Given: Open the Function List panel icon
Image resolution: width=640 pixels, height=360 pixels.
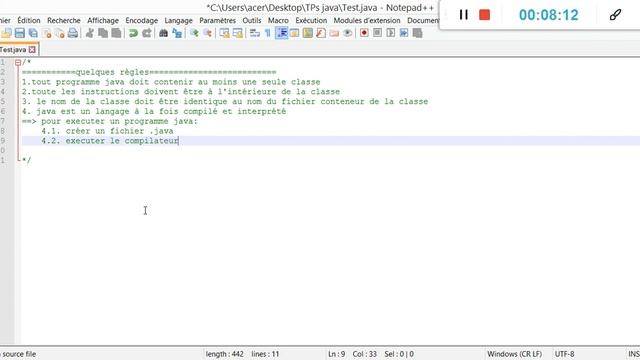Looking at the screenshot, I should point(321,33).
